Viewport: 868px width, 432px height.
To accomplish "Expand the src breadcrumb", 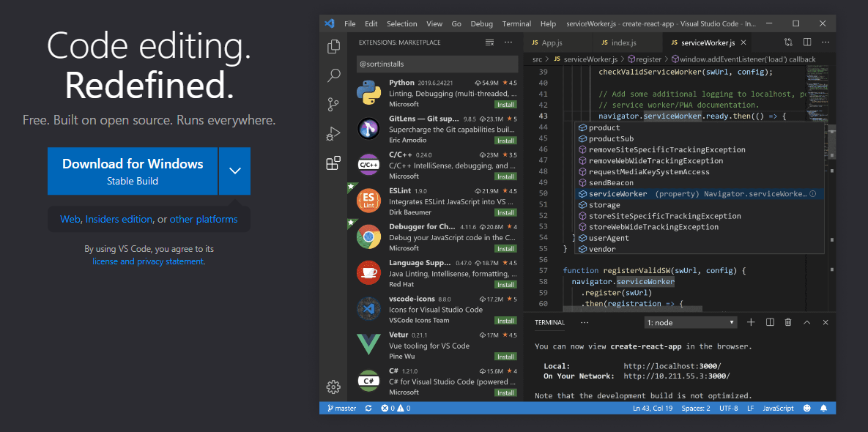I will click(x=538, y=59).
